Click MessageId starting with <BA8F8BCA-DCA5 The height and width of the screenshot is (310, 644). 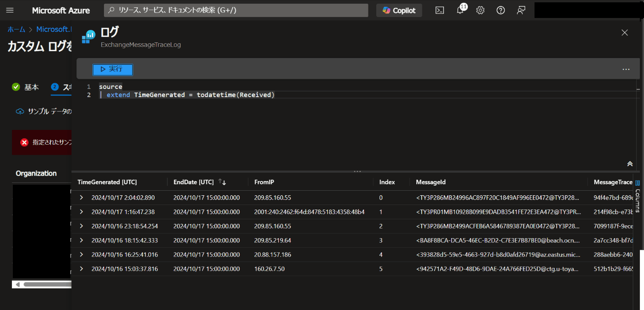[x=498, y=240]
